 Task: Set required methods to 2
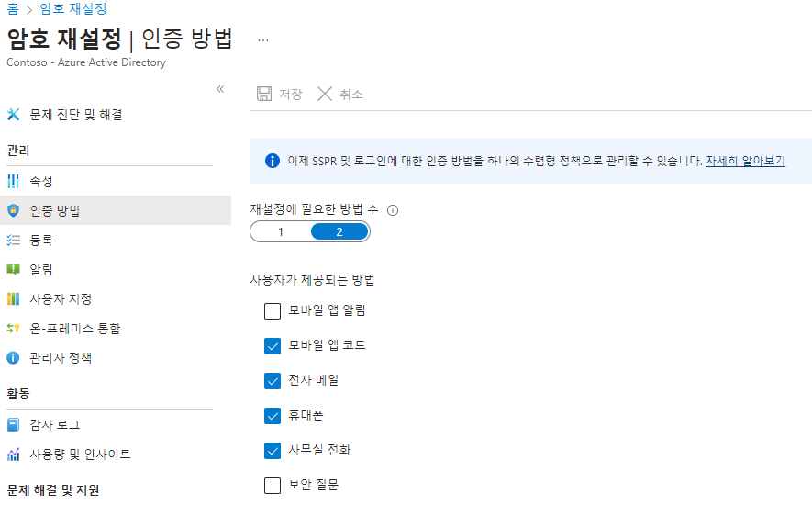(x=339, y=231)
